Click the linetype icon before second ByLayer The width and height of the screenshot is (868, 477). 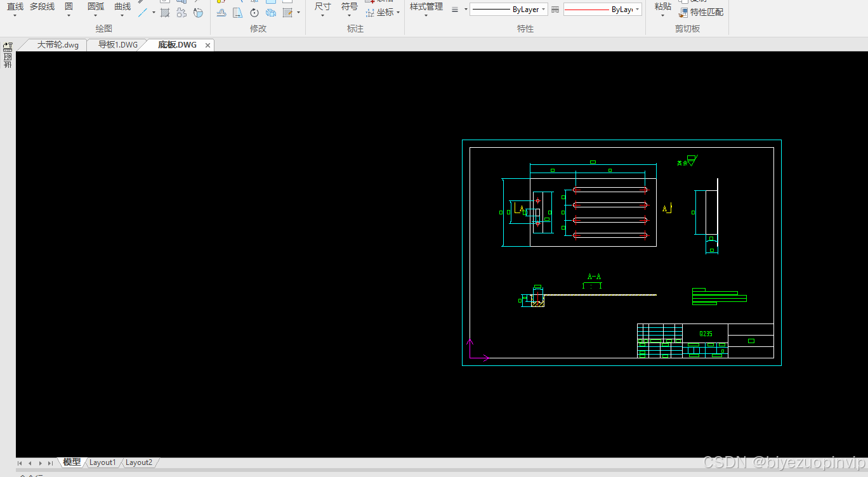click(555, 10)
